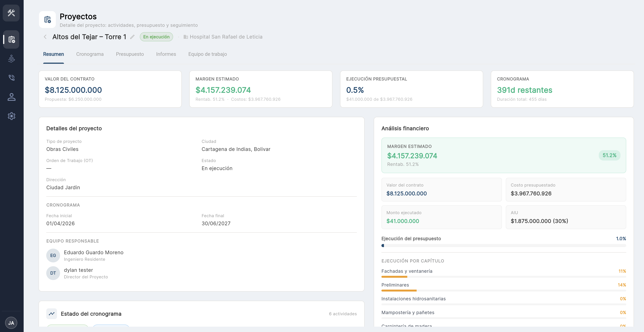Click the Margen estimado summary card
The width and height of the screenshot is (644, 332).
261,89
